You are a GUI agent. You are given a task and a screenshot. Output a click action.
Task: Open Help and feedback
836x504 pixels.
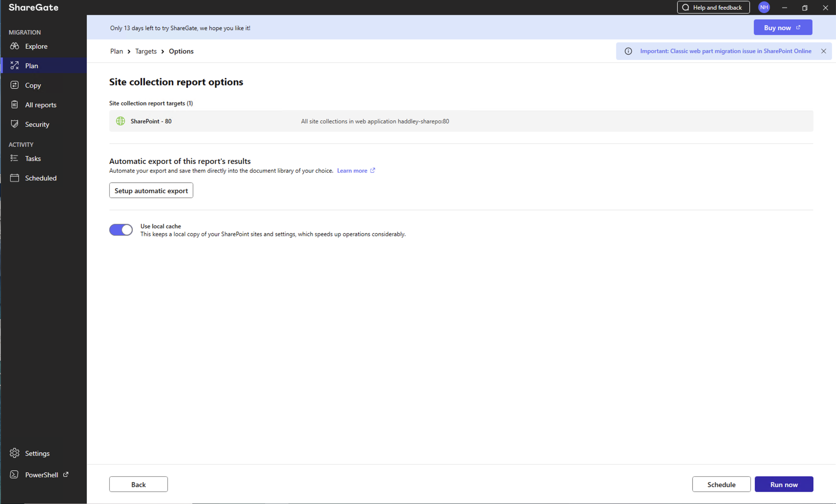tap(713, 7)
